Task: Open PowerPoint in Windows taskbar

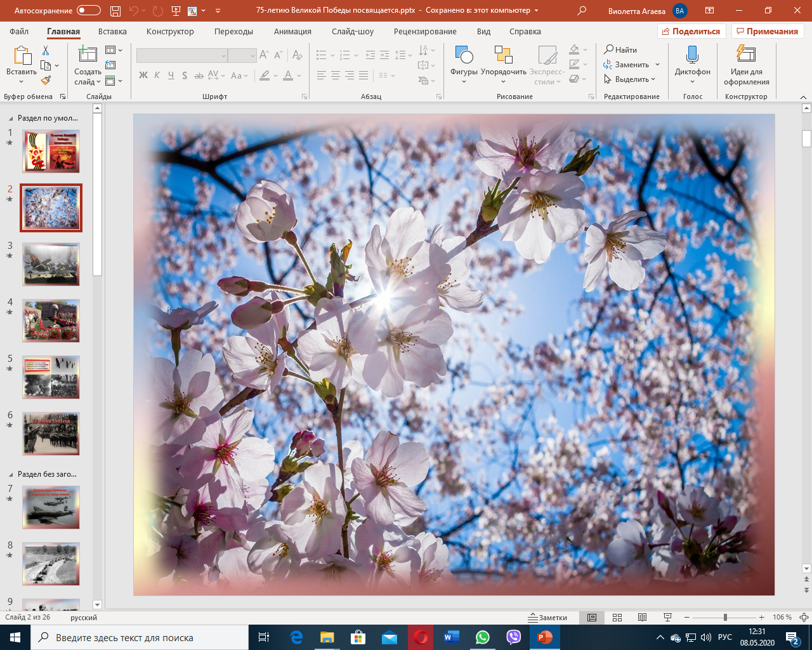Action: (545, 637)
